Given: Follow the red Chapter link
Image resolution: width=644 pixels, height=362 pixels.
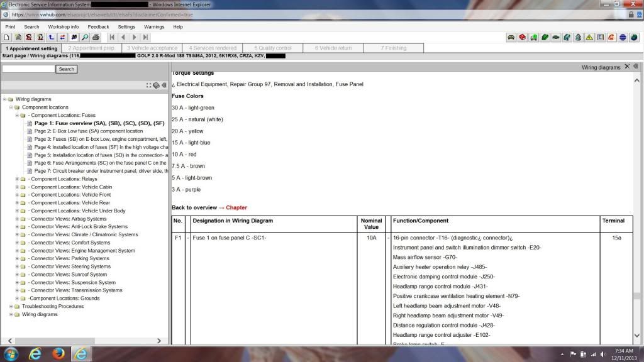Looking at the screenshot, I should click(236, 207).
